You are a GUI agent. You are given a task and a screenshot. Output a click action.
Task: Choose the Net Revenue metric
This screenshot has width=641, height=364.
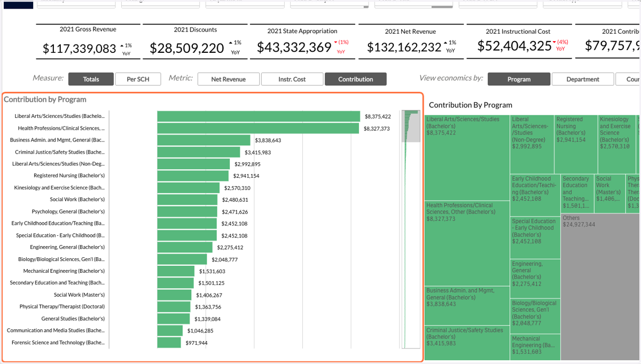click(x=229, y=79)
